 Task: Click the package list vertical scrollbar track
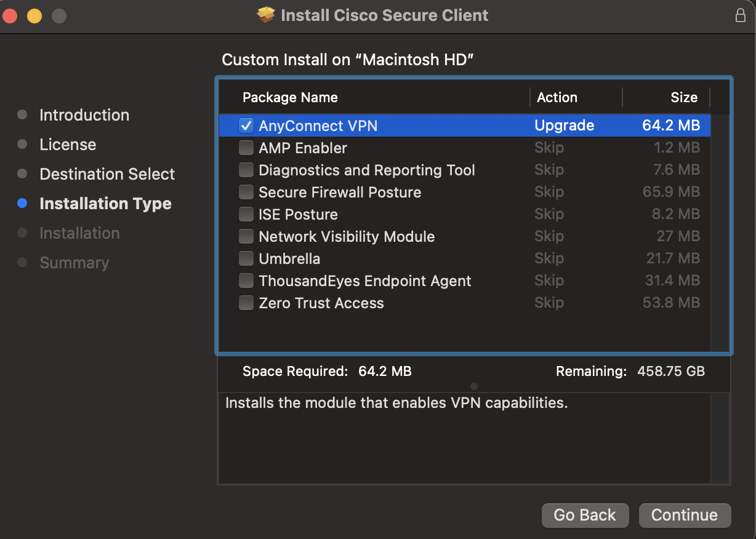[720, 233]
